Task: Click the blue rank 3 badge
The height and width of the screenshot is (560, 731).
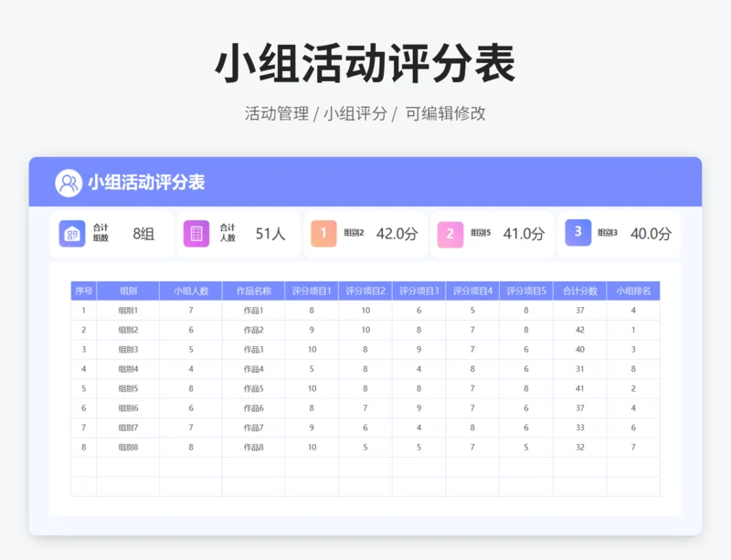Action: click(x=578, y=232)
